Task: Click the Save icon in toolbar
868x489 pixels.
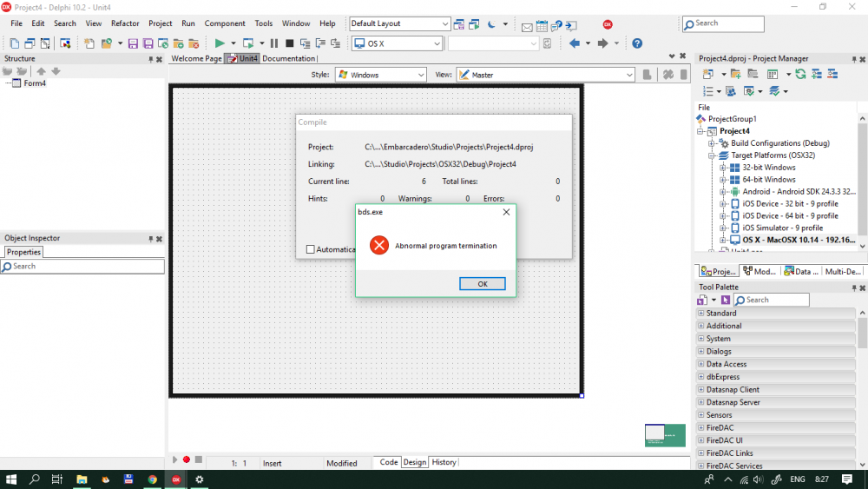Action: pos(133,43)
